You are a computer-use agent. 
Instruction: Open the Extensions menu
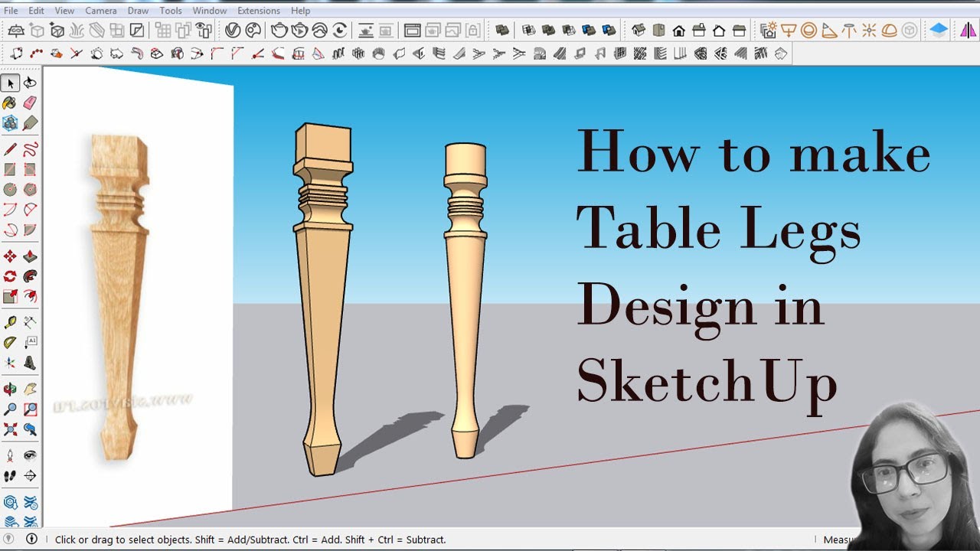259,11
